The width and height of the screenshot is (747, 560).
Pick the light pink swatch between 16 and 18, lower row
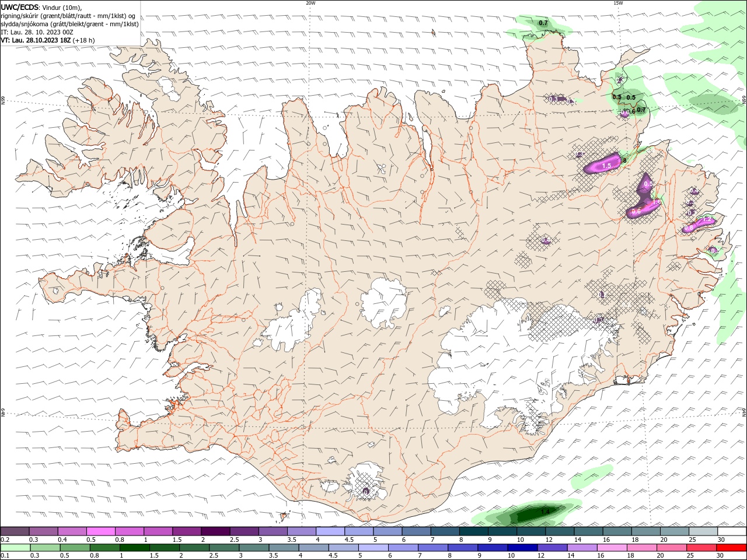tap(612, 548)
